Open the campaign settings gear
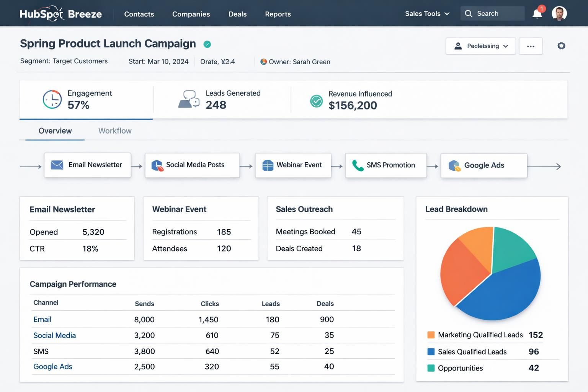The width and height of the screenshot is (588, 392). pos(561,46)
